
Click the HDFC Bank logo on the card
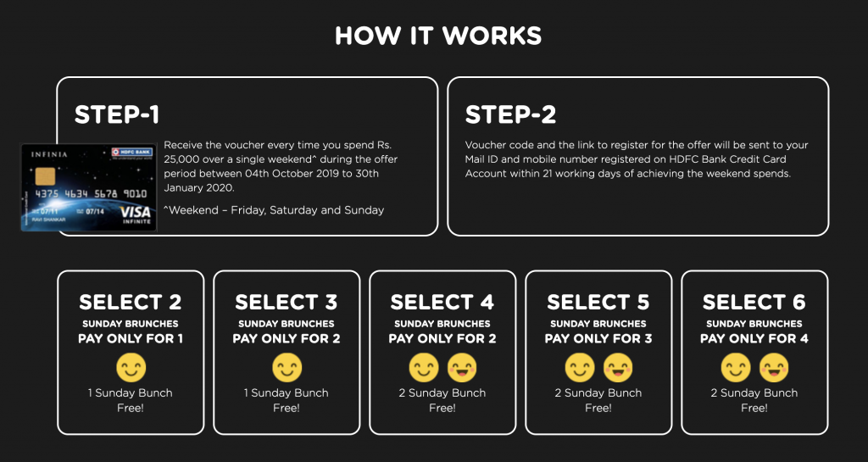tap(131, 152)
